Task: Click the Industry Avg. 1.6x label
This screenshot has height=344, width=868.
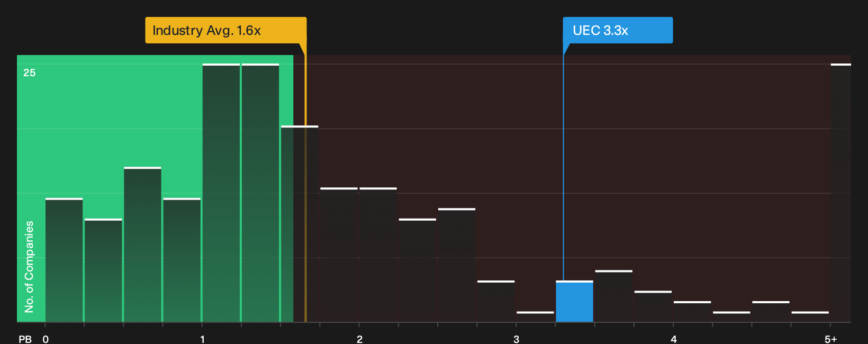Action: [x=226, y=30]
